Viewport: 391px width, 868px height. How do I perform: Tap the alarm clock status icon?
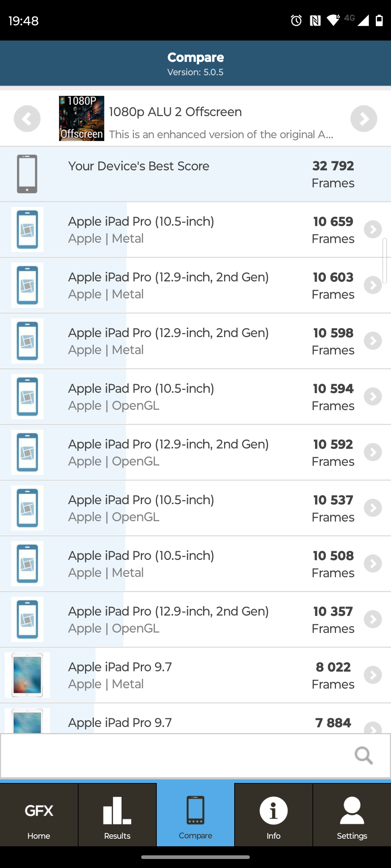[296, 21]
